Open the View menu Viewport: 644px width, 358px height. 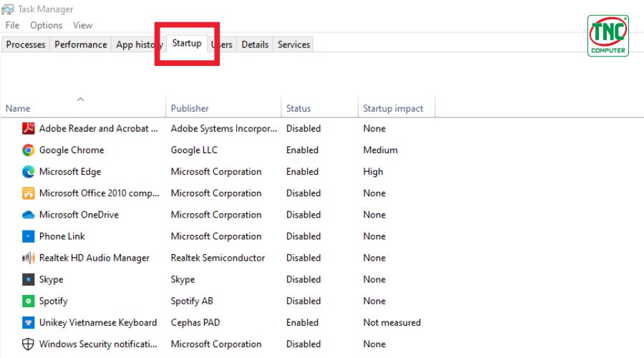pos(82,26)
